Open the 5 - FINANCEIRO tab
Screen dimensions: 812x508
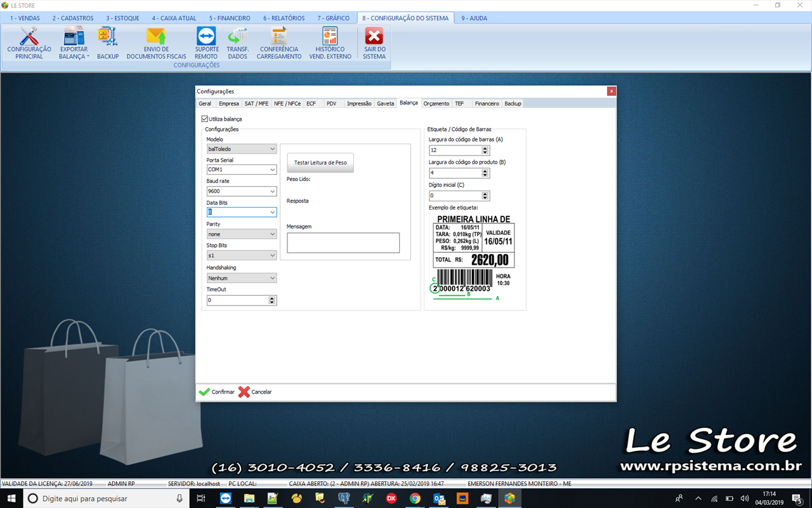click(x=230, y=18)
